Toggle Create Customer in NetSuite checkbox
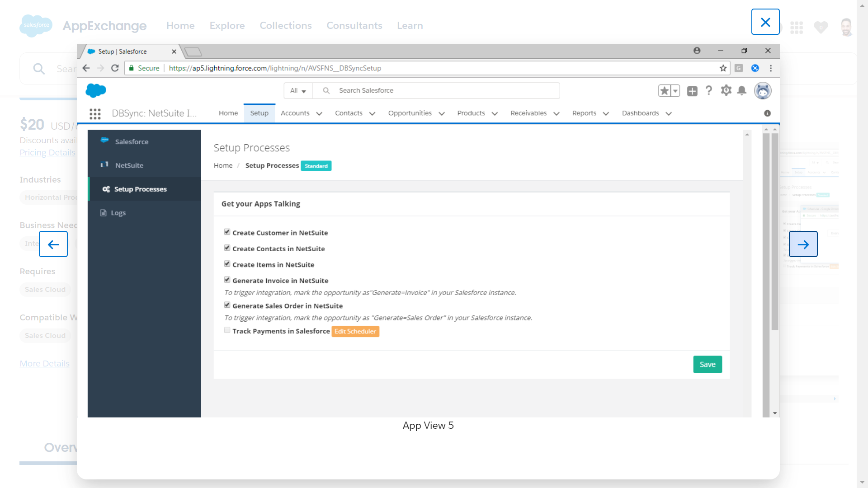 click(227, 232)
